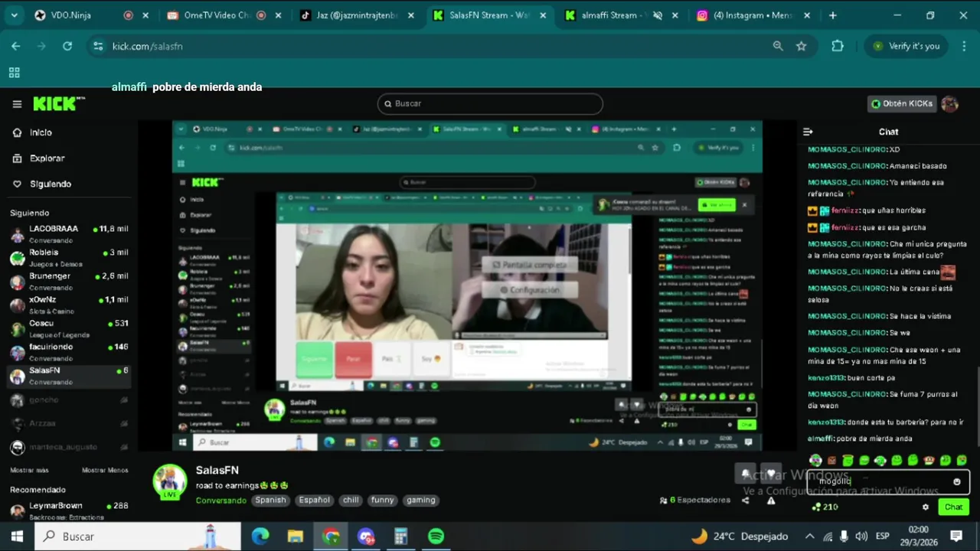980x551 pixels.
Task: Report the stream with the warning icon
Action: (x=771, y=500)
